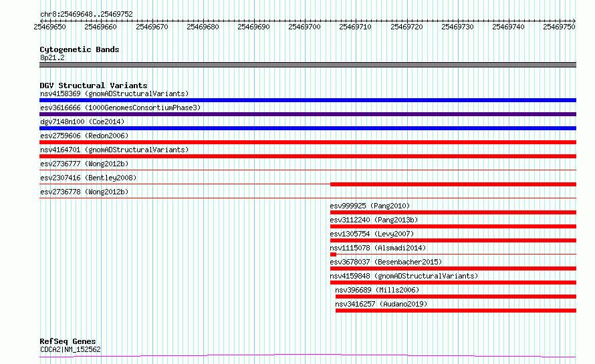This screenshot has width=595, height=364.
Task: Open variant label esv3616666 (1000GenomesConsortiumPhase3)
Action: tap(120, 108)
